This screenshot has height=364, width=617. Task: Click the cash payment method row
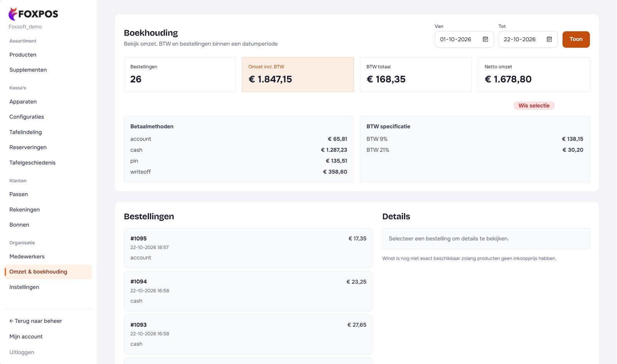(x=239, y=150)
